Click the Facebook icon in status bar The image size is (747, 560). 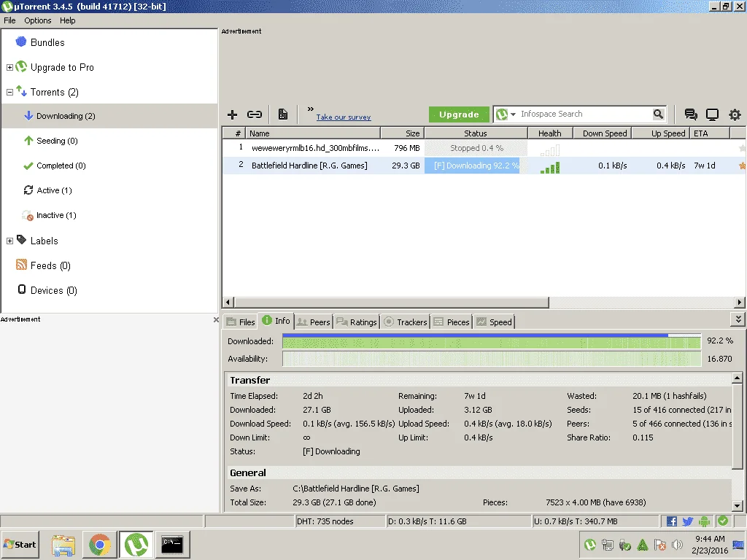(671, 521)
